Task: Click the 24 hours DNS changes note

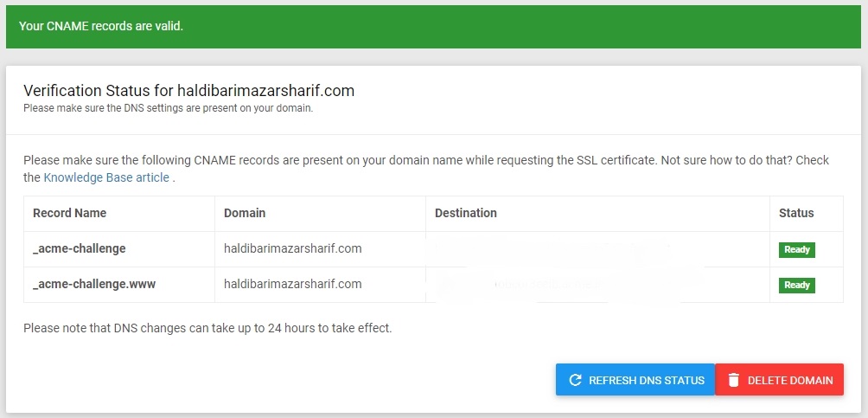Action: [207, 329]
